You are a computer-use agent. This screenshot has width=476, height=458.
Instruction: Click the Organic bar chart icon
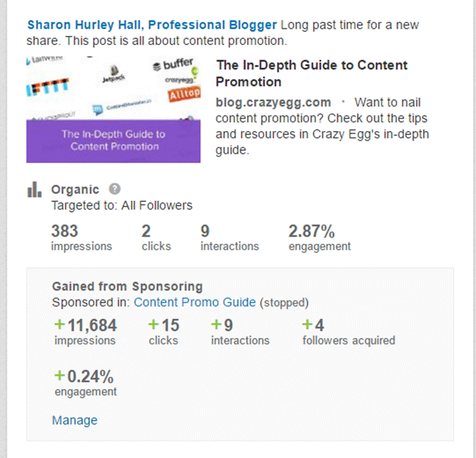(x=33, y=190)
